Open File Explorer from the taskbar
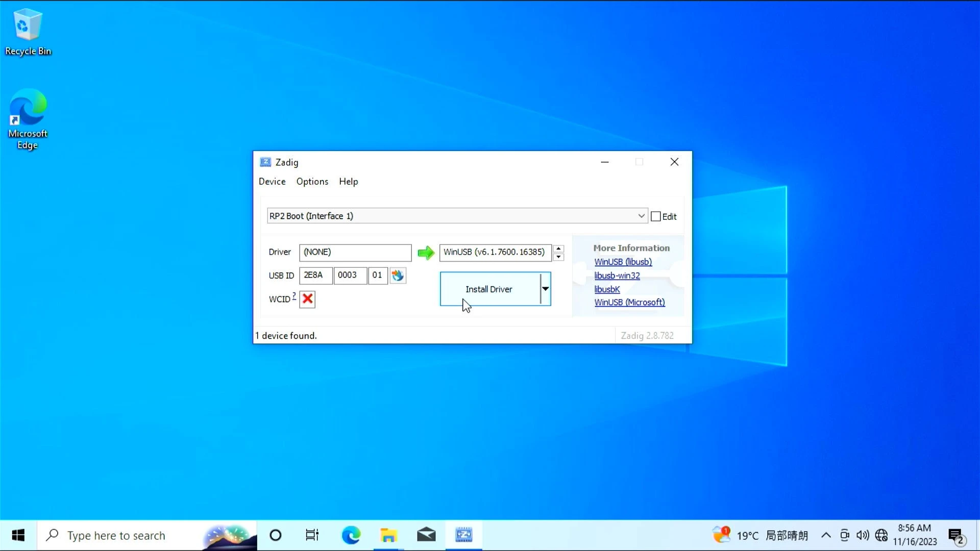 pyautogui.click(x=388, y=535)
